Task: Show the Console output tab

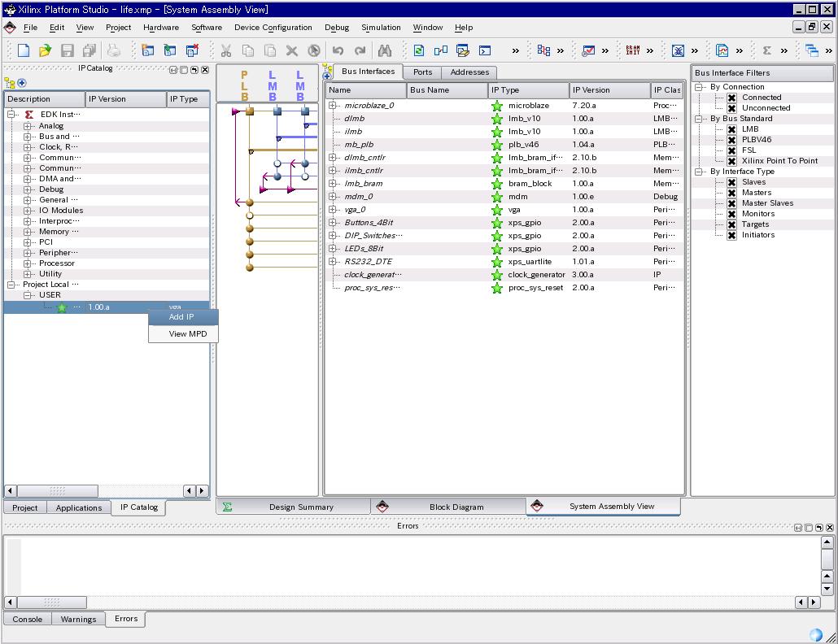Action: coord(28,619)
